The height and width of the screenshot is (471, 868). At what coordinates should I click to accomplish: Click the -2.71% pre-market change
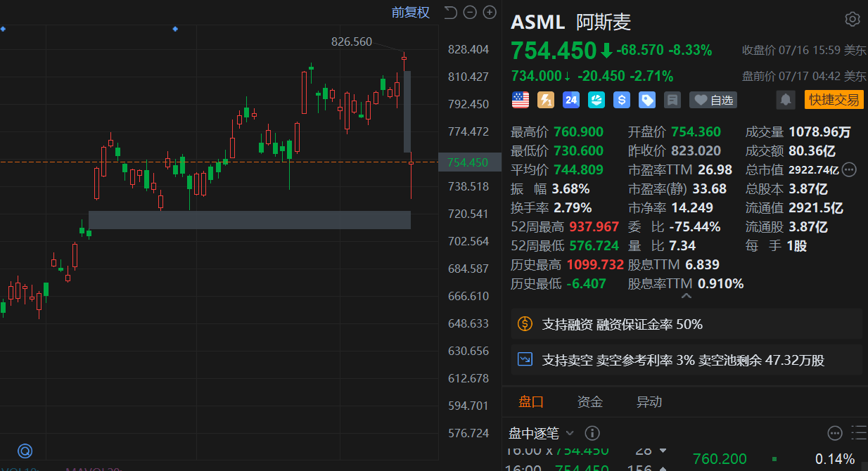(x=651, y=76)
